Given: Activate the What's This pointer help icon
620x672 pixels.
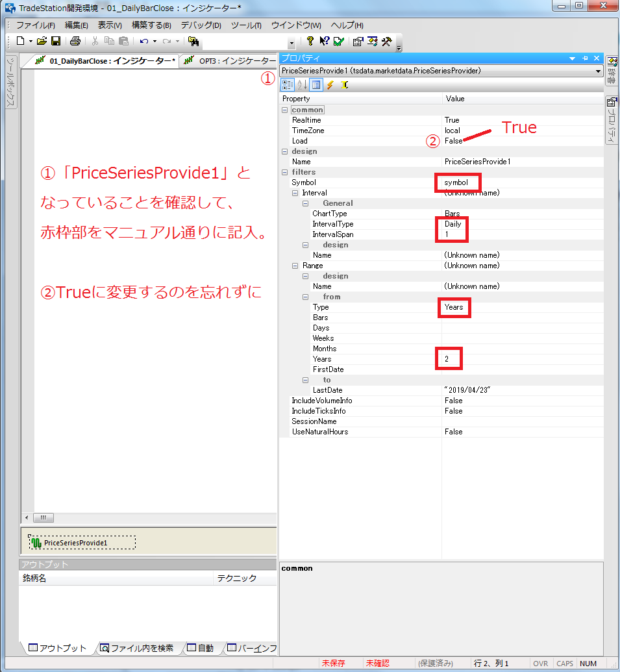Looking at the screenshot, I should (325, 41).
